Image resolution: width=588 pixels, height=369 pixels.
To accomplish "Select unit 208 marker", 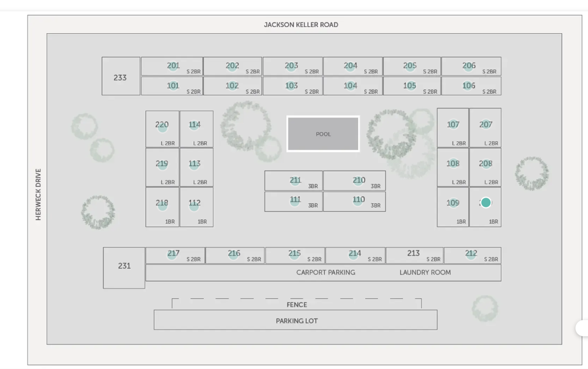I will (x=485, y=164).
